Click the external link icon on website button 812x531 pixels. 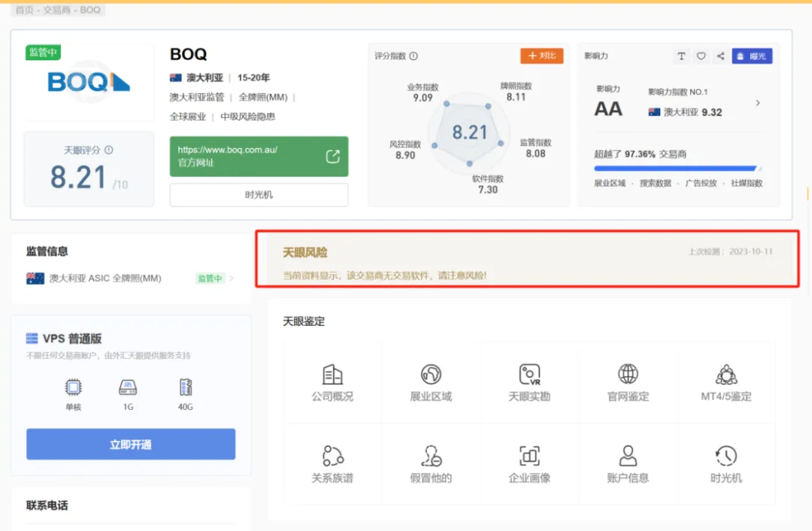point(332,156)
